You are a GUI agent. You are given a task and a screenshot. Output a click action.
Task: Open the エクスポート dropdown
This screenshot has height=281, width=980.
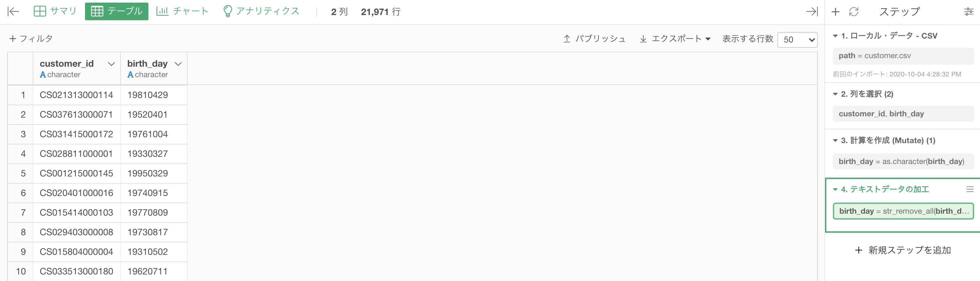pos(675,39)
